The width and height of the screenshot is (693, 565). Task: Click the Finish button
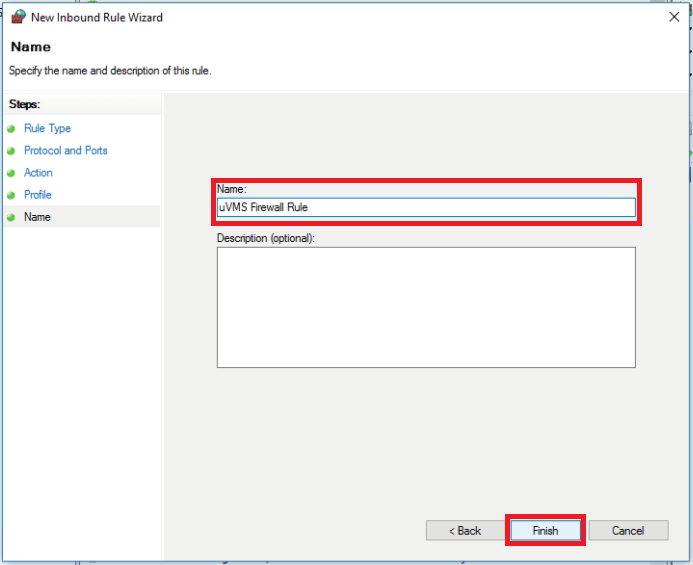545,530
